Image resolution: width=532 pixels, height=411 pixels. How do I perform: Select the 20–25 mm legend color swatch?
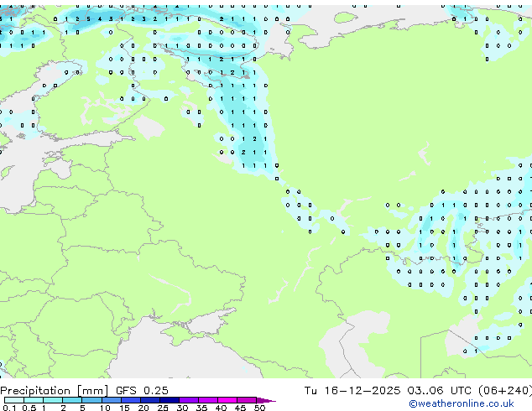pyautogui.click(x=150, y=400)
